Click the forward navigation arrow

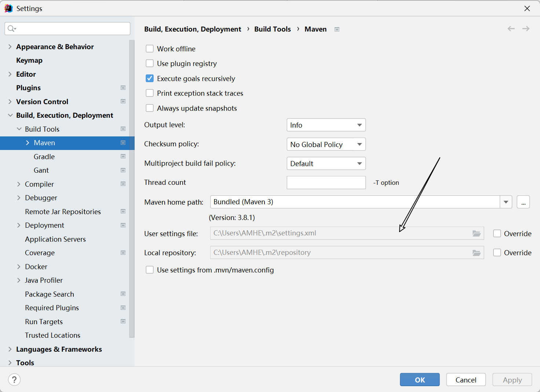pos(526,29)
